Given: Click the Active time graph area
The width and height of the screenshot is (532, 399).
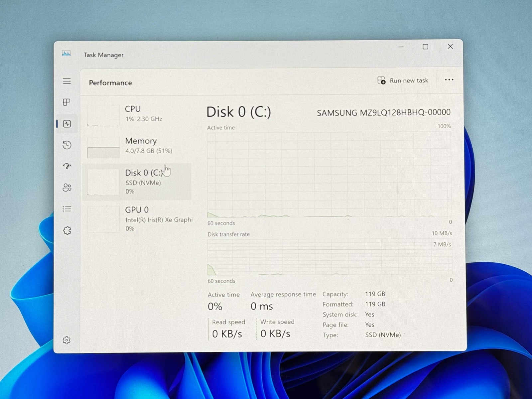Looking at the screenshot, I should coord(329,175).
